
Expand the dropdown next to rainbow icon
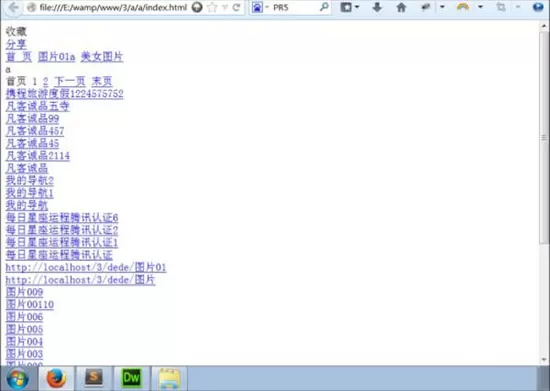[x=480, y=7]
